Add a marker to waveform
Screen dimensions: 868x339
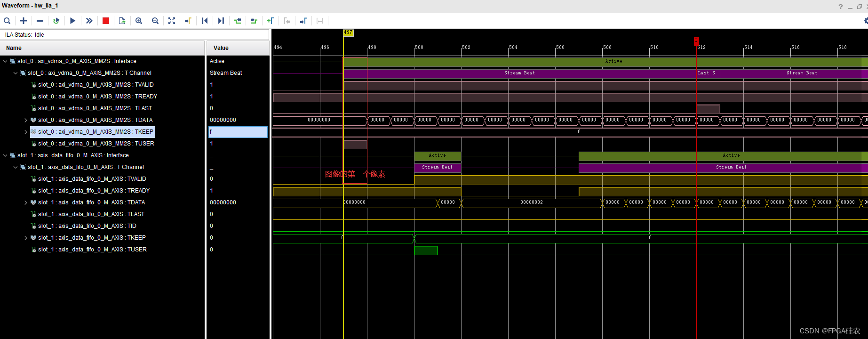pos(271,21)
